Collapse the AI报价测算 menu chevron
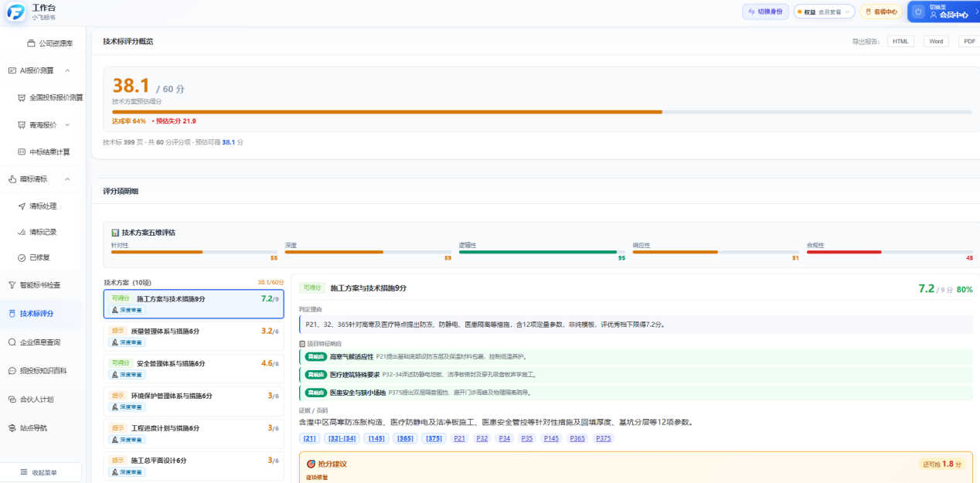This screenshot has width=980, height=483. (x=68, y=70)
